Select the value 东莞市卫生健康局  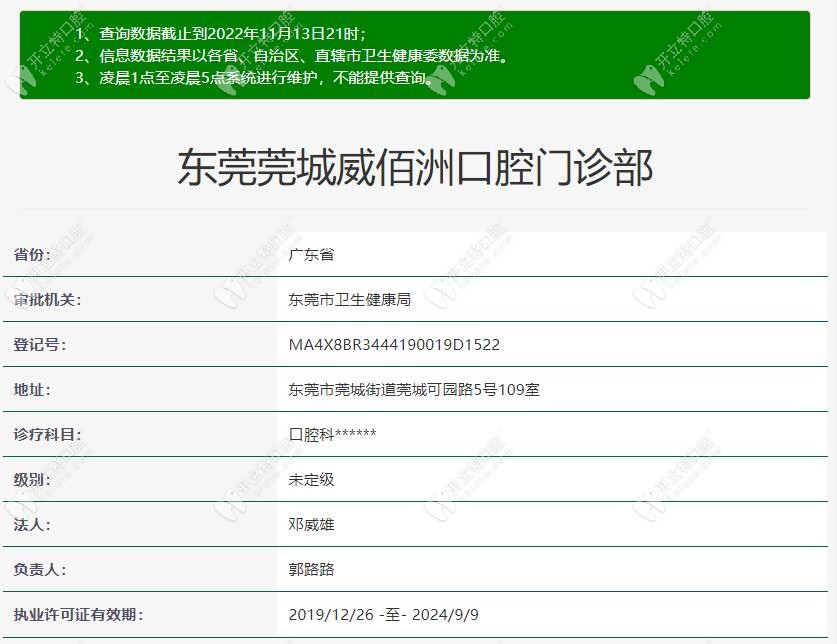point(350,300)
